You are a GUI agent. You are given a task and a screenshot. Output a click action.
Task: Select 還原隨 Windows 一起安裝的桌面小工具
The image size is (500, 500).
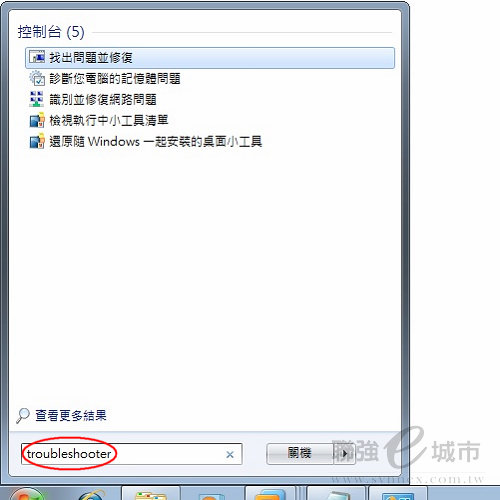pyautogui.click(x=156, y=141)
